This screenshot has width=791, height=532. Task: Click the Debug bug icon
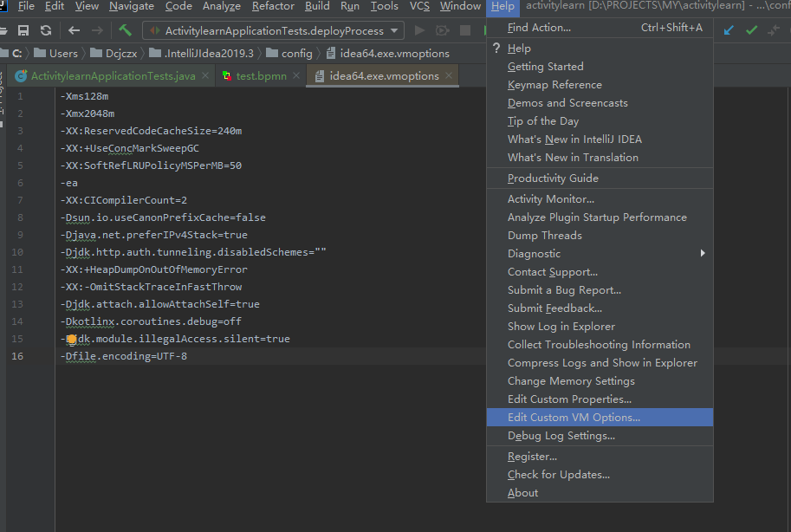tap(443, 31)
